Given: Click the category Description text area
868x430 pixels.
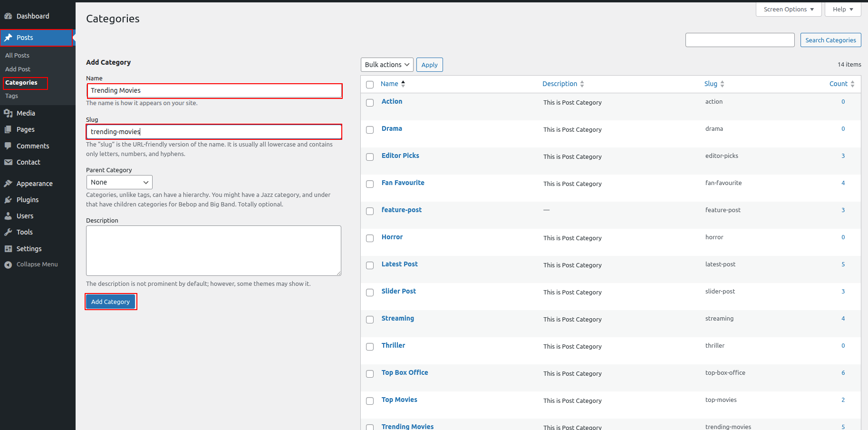Looking at the screenshot, I should (x=213, y=251).
